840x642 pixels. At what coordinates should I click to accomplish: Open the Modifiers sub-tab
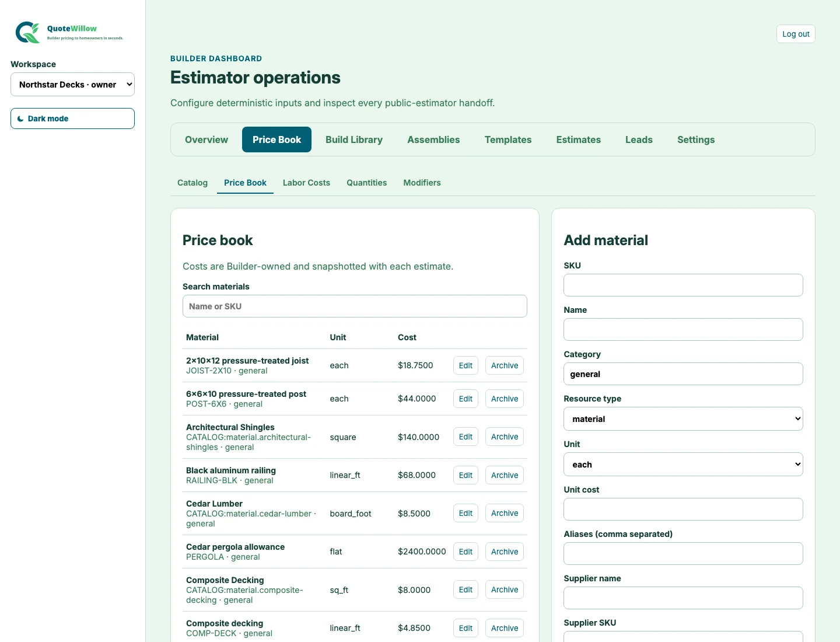[422, 183]
